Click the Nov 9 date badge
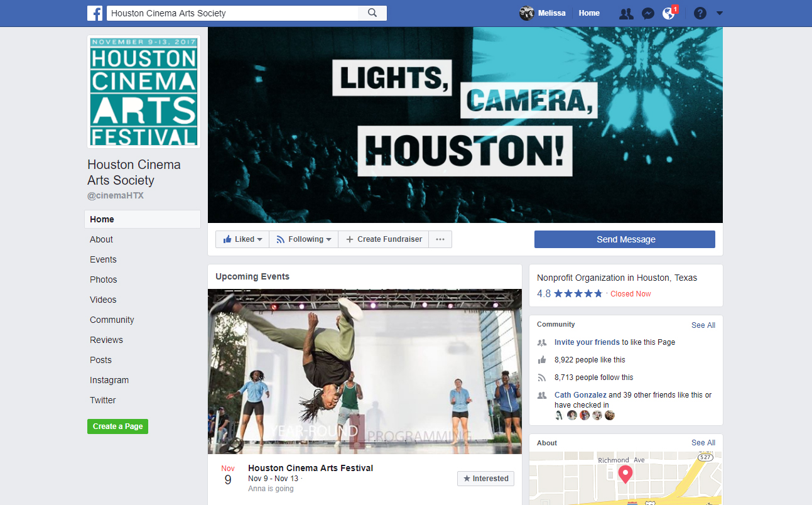 click(228, 475)
